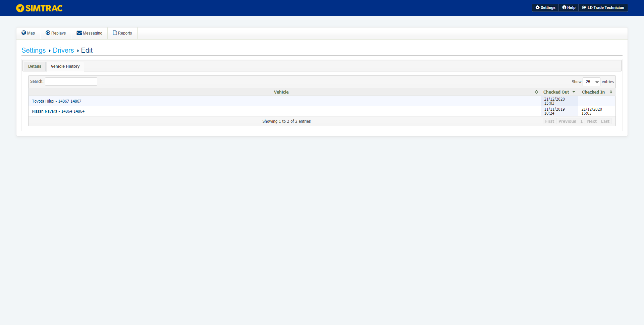The image size is (644, 325).
Task: Click Vehicle column sort arrows icon
Action: pyautogui.click(x=536, y=92)
